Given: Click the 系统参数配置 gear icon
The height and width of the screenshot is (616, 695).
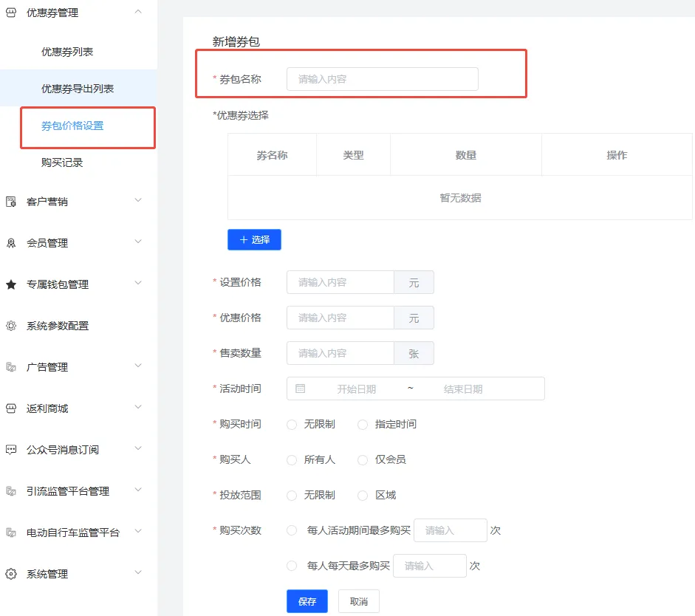Looking at the screenshot, I should (12, 325).
